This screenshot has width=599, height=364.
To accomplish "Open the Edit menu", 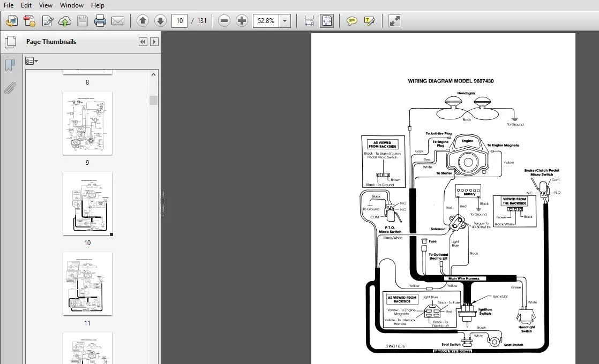I will 26,5.
